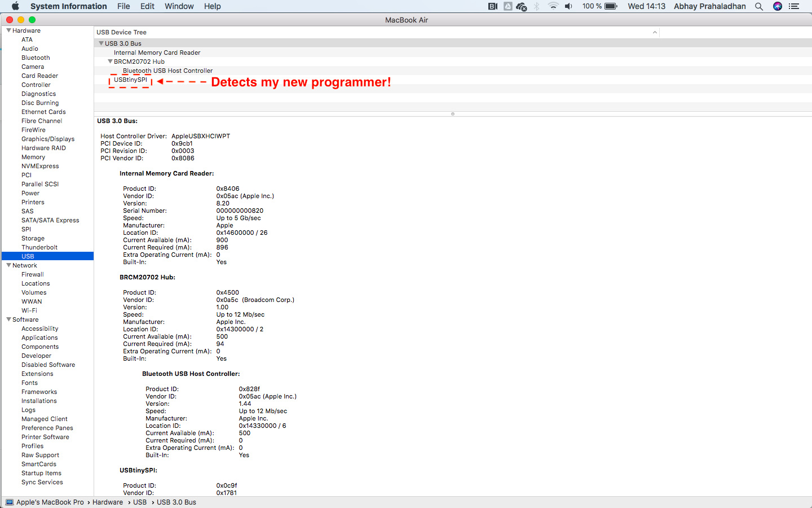Select Wi-Fi under Network in sidebar
The height and width of the screenshot is (508, 812).
pyautogui.click(x=29, y=310)
